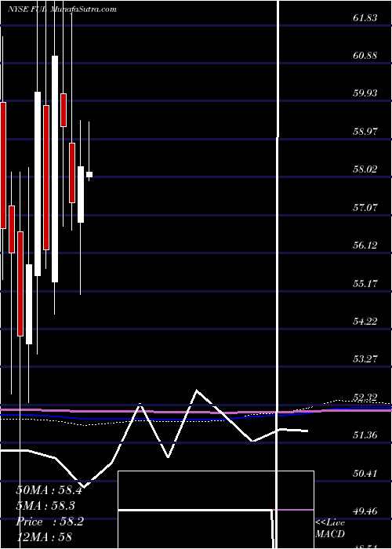
Task: Click the 50.41 price label
Action: (365, 473)
